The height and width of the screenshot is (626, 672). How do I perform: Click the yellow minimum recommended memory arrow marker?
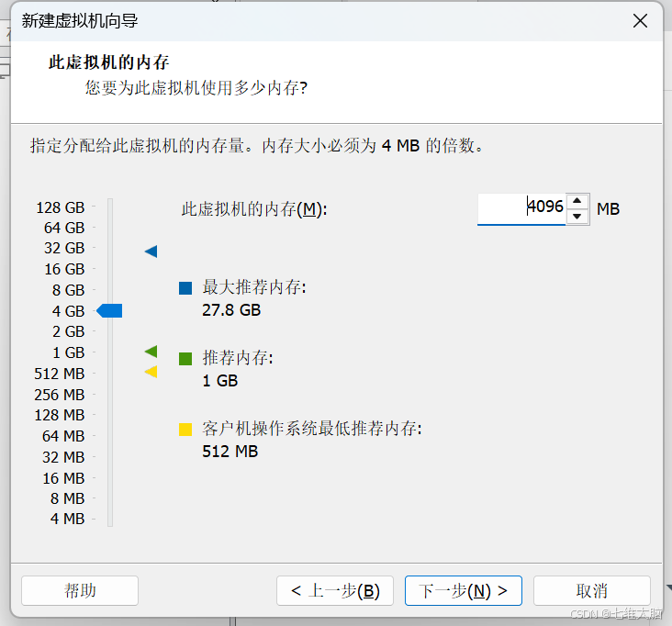[x=151, y=372]
